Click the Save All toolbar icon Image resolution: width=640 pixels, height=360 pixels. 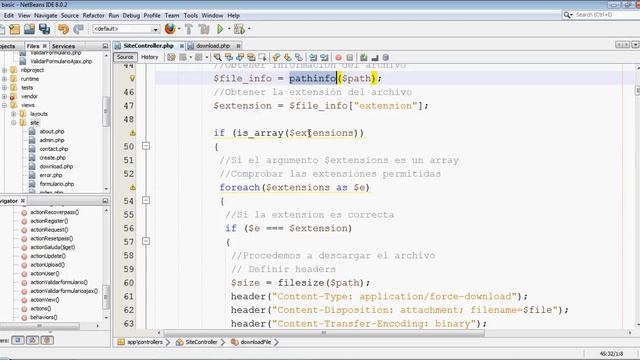point(44,29)
